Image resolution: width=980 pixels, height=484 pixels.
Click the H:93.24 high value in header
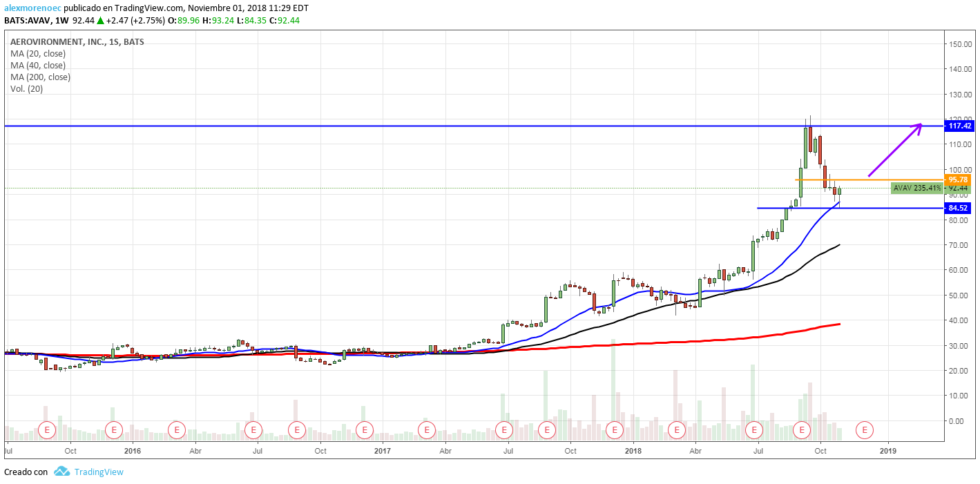click(220, 21)
